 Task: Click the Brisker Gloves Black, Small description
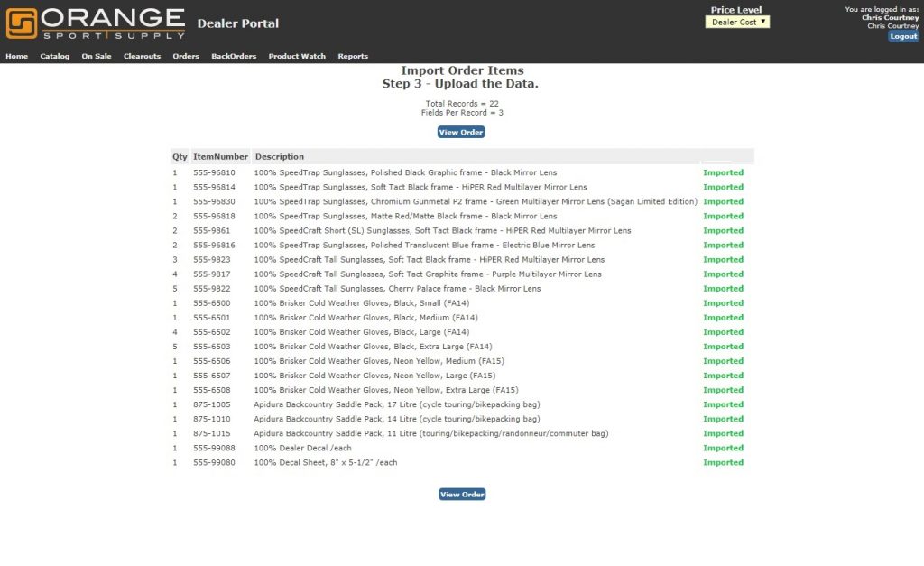[362, 303]
